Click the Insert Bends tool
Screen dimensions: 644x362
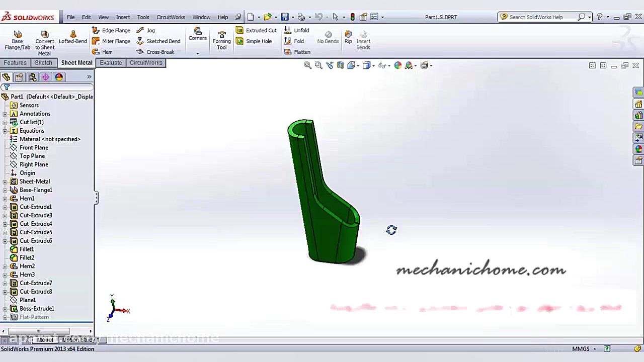pyautogui.click(x=363, y=40)
